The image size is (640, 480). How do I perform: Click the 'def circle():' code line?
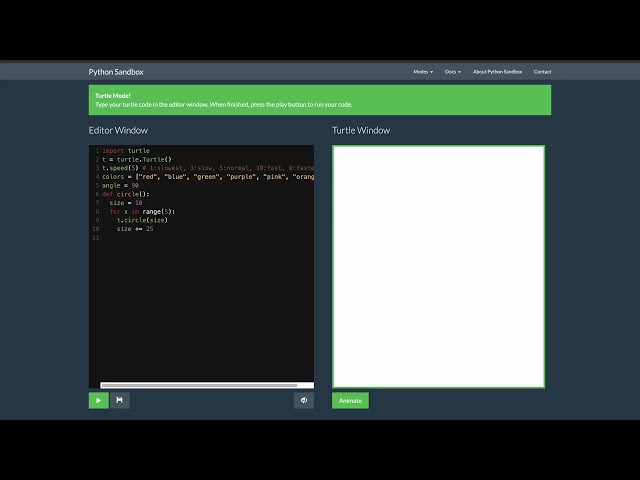126,194
